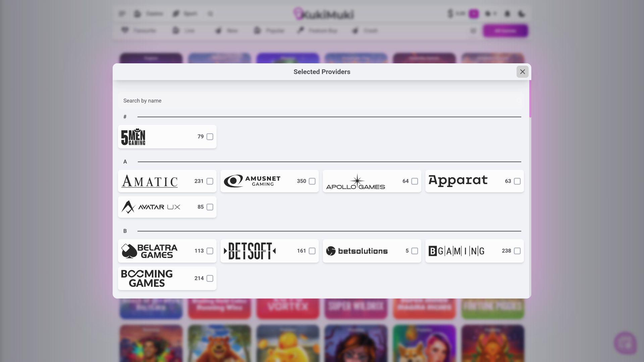Choose the Booming Games logo
This screenshot has width=644, height=362.
coord(147,279)
